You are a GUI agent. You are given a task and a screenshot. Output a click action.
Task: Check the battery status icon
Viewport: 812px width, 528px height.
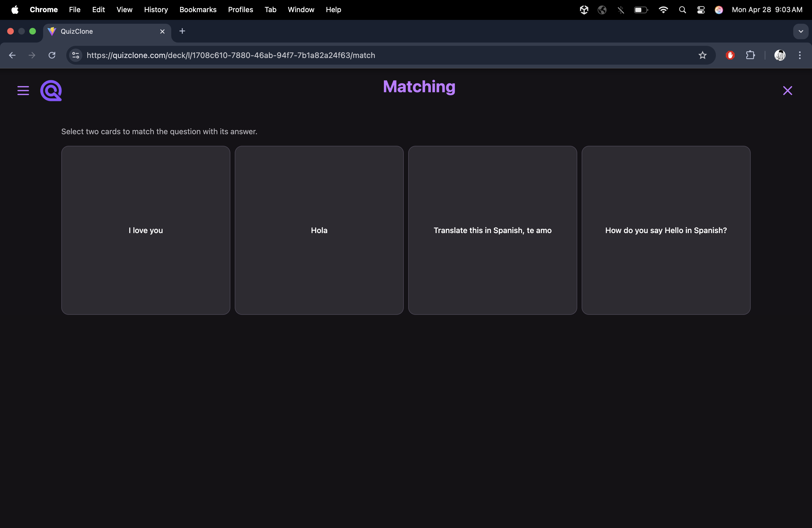click(x=641, y=10)
